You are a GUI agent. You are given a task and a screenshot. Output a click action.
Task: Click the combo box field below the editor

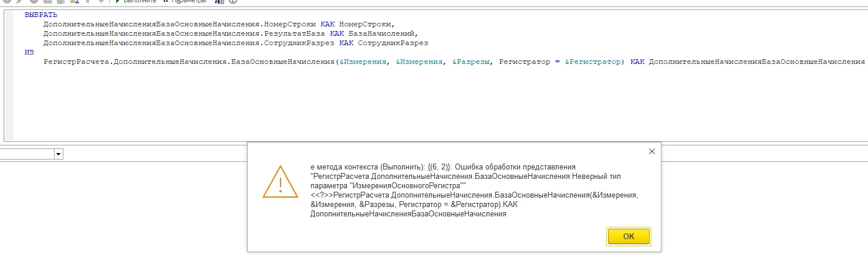coord(26,154)
